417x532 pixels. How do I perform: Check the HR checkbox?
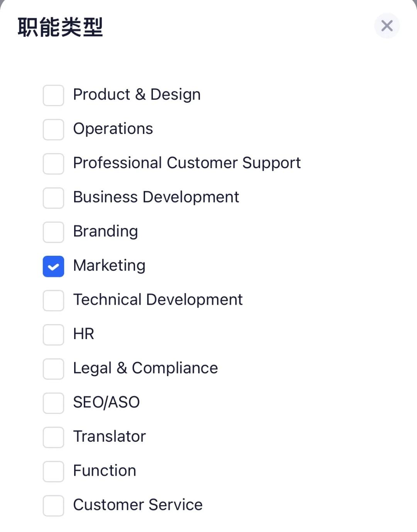tap(53, 334)
